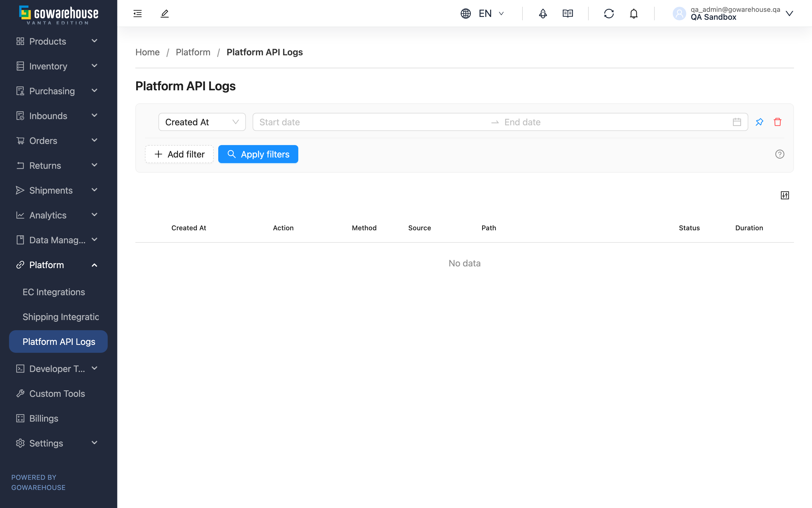Click the Purchasing sidebar icon
Viewport: 812px width, 508px height.
click(x=21, y=91)
